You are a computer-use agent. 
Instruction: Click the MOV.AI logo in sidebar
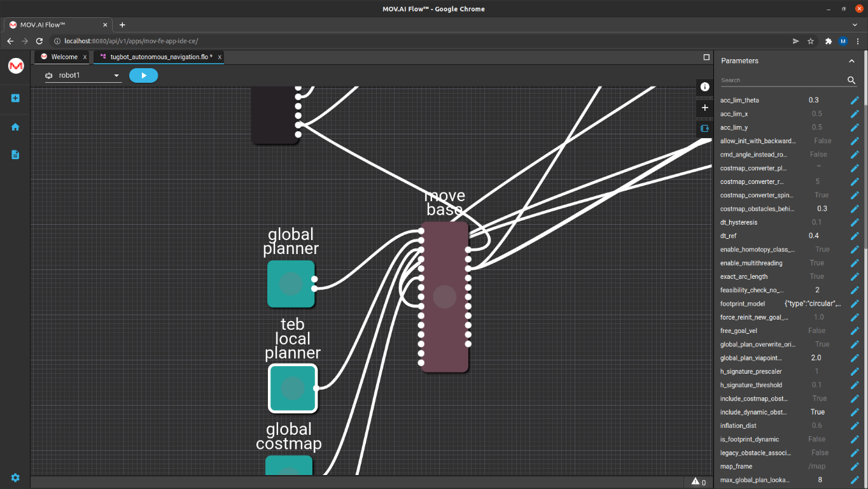point(15,66)
